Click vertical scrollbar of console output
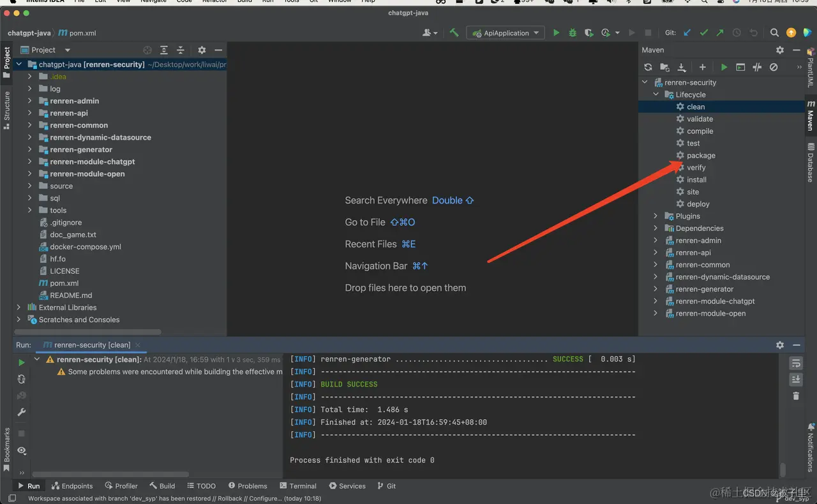Image resolution: width=817 pixels, height=504 pixels. coord(783,470)
